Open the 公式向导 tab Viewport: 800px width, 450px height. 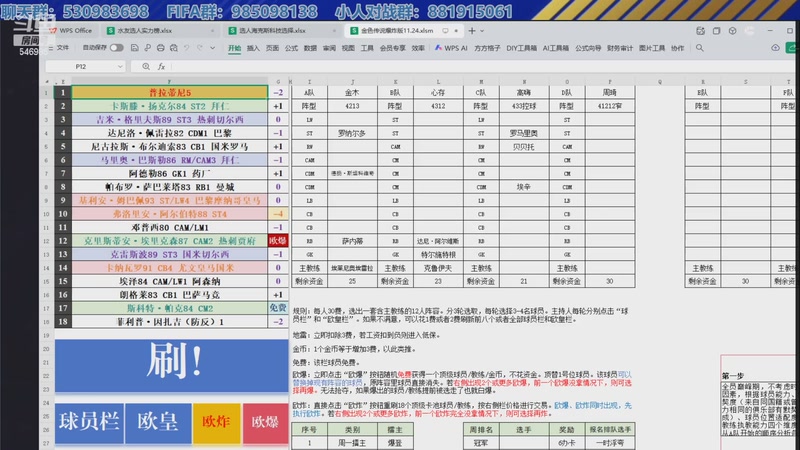588,48
